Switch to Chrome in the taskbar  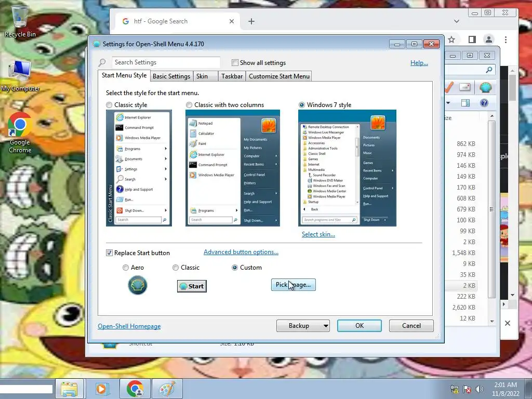tap(135, 389)
